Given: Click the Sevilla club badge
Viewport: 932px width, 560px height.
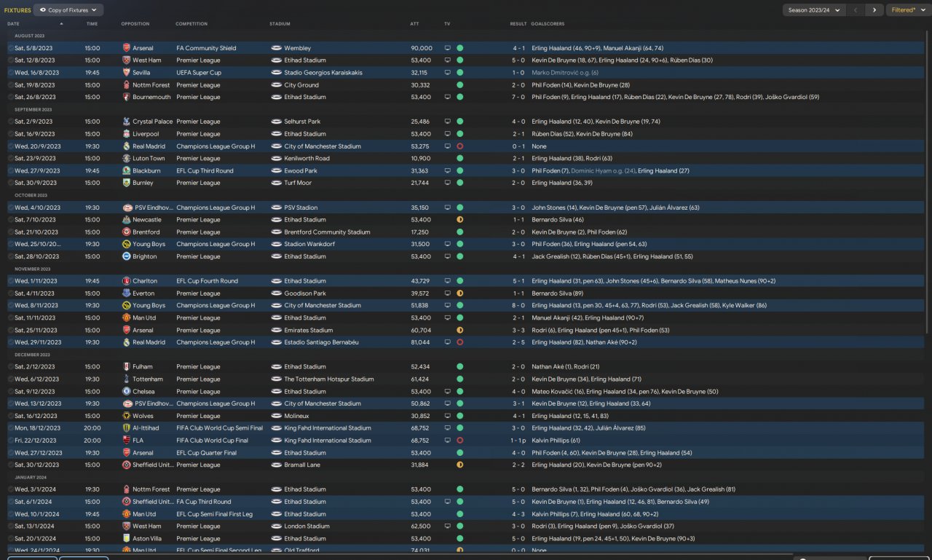Looking at the screenshot, I should (127, 73).
